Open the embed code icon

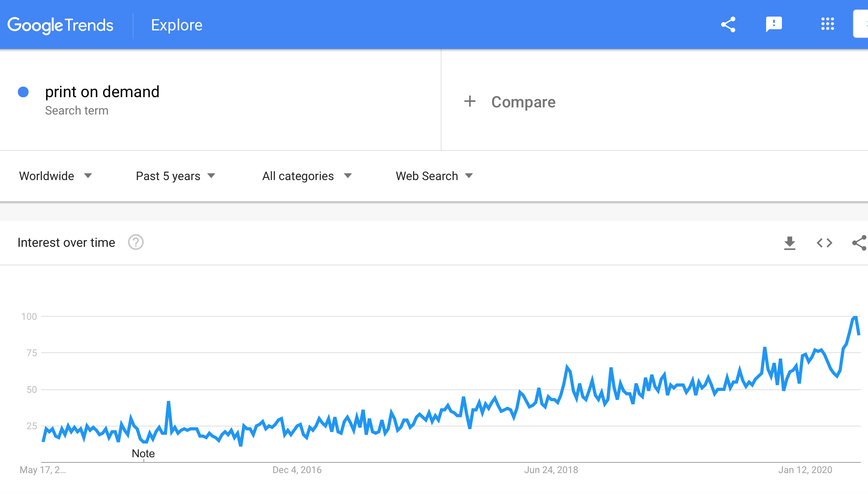[x=824, y=243]
